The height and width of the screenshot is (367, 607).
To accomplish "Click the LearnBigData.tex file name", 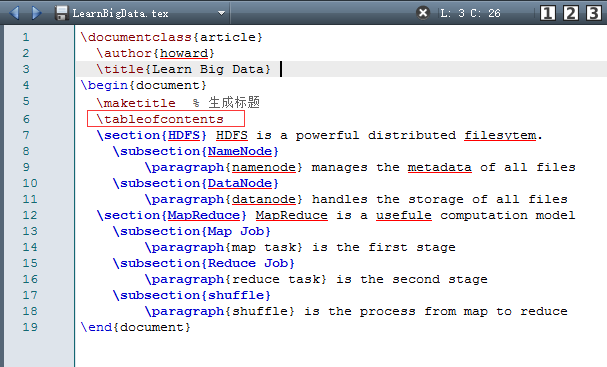I will pyautogui.click(x=120, y=14).
